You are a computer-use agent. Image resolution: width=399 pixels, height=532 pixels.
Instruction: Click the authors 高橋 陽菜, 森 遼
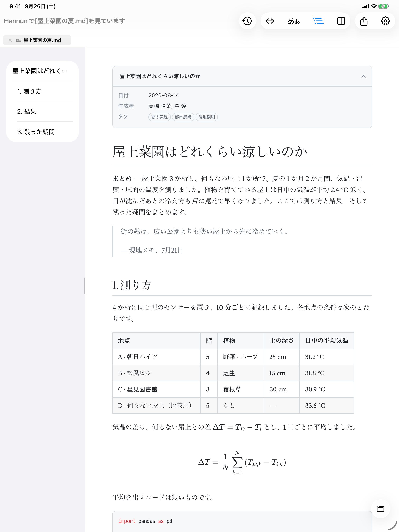(167, 106)
